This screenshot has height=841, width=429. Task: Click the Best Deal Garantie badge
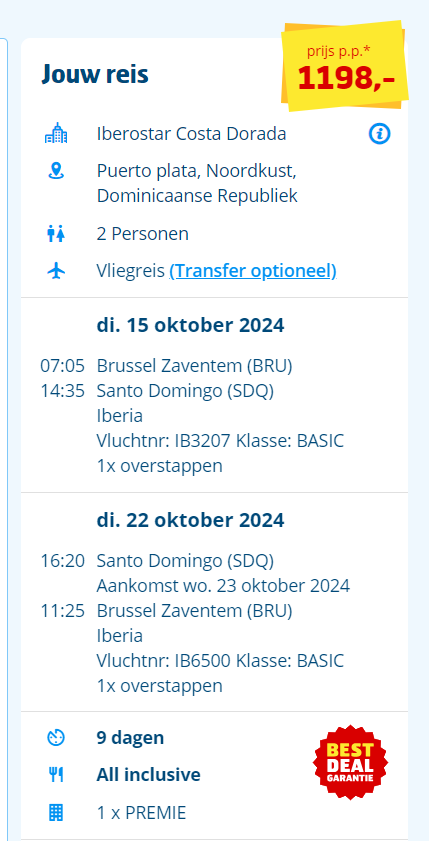click(x=351, y=762)
